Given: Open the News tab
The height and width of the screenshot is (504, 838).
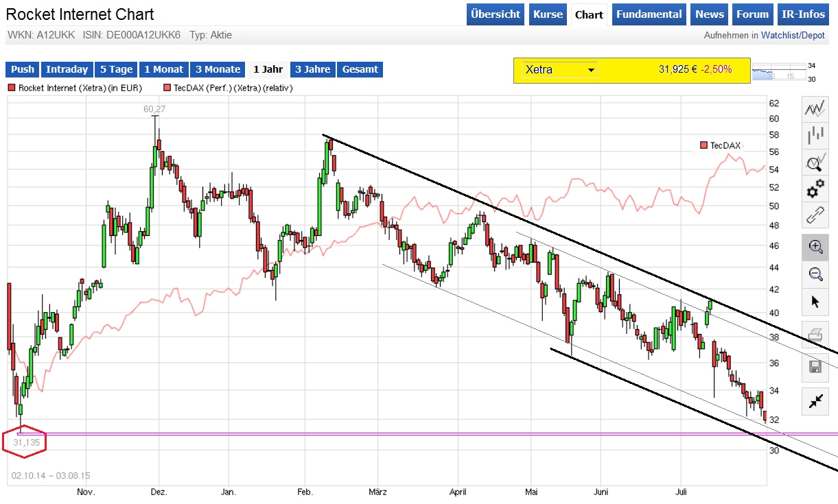Looking at the screenshot, I should (709, 14).
